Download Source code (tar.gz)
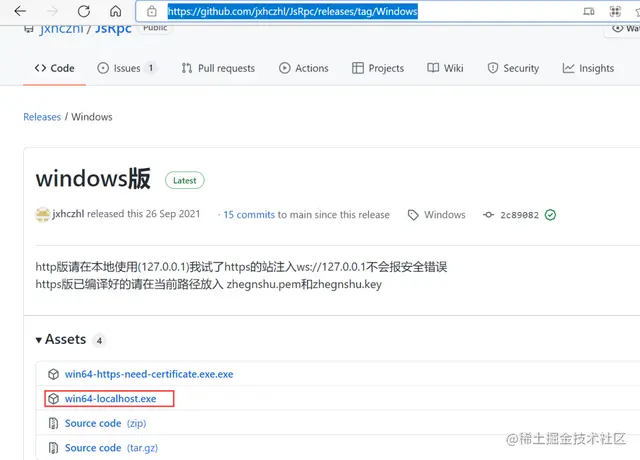The width and height of the screenshot is (640, 460). pos(111,448)
